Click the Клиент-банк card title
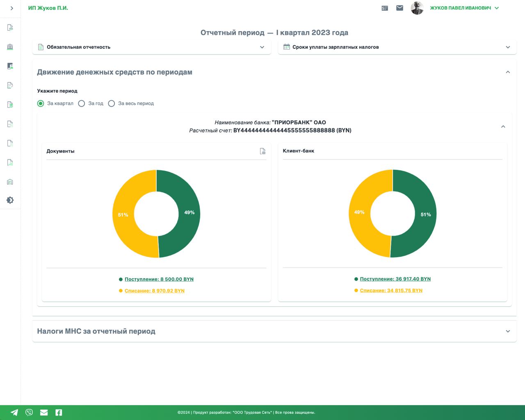Image resolution: width=525 pixels, height=420 pixels. [x=299, y=151]
